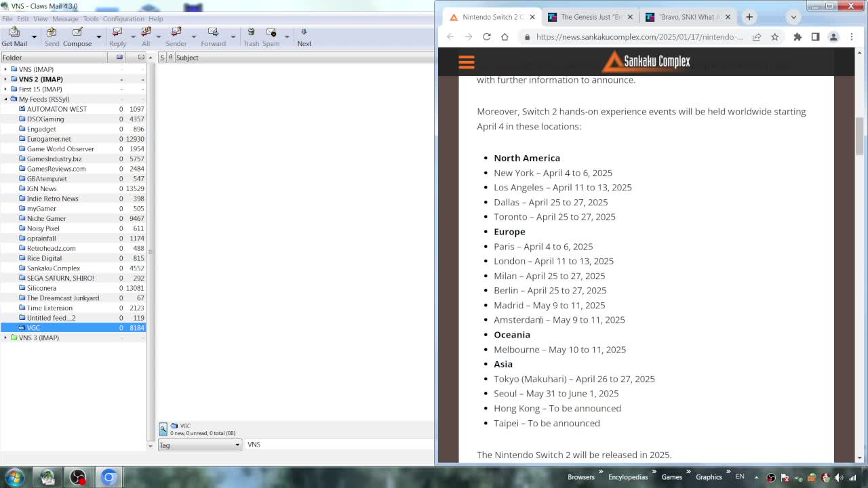Open a new browser tab
This screenshot has height=488, width=868.
pyautogui.click(x=749, y=17)
